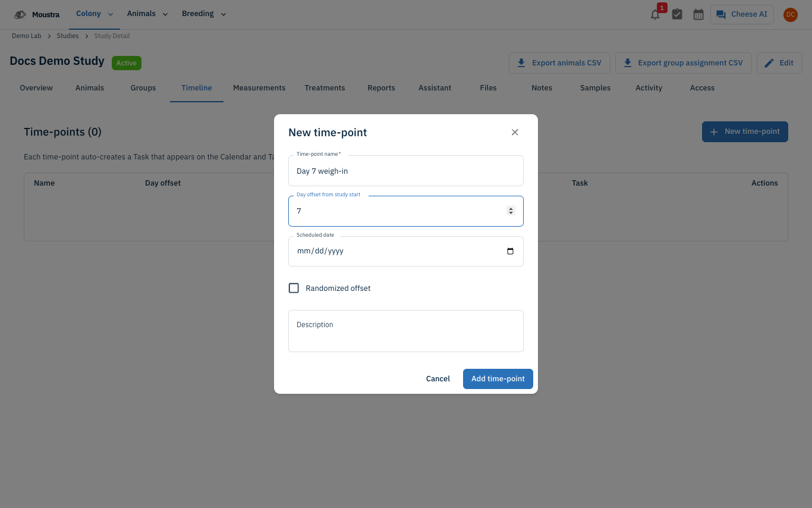Click the Moustra logo icon

pos(20,14)
